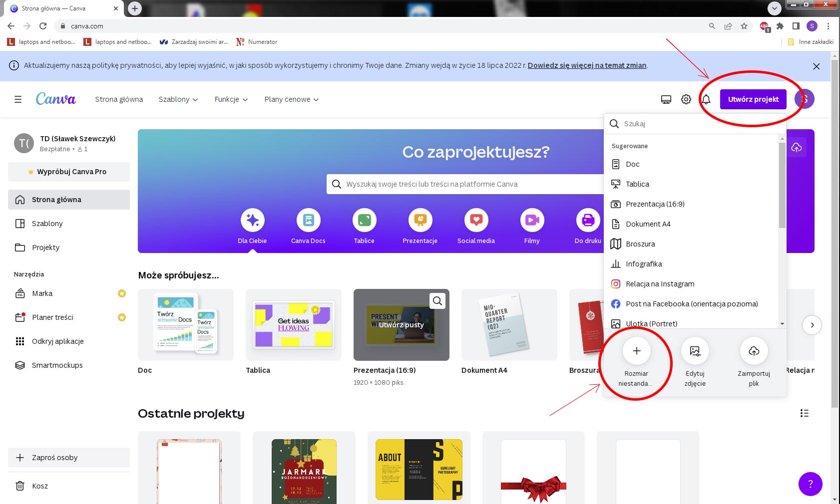
Task: Select Broszura from suggested list
Action: [x=691, y=244]
